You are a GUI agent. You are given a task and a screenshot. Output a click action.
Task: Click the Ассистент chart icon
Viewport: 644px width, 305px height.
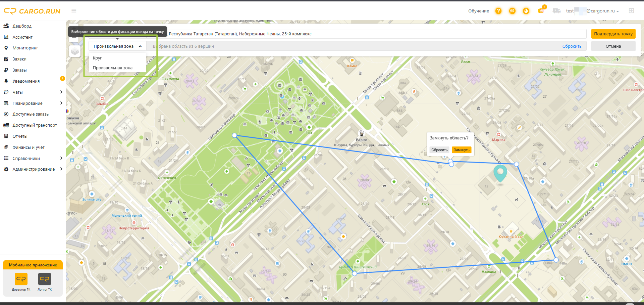(x=6, y=37)
